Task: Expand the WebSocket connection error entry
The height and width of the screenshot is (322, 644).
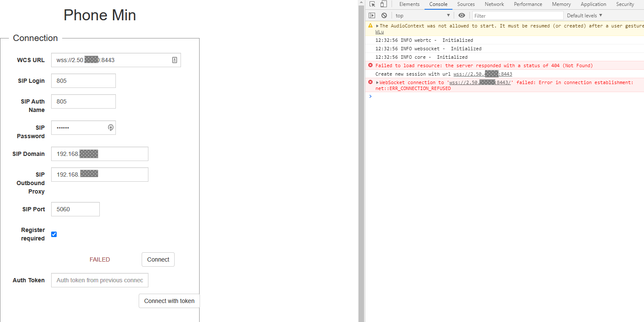Action: (377, 82)
